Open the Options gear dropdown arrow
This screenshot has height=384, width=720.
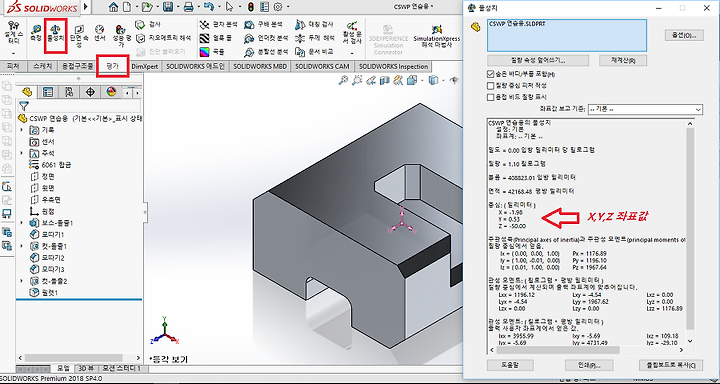[288, 7]
